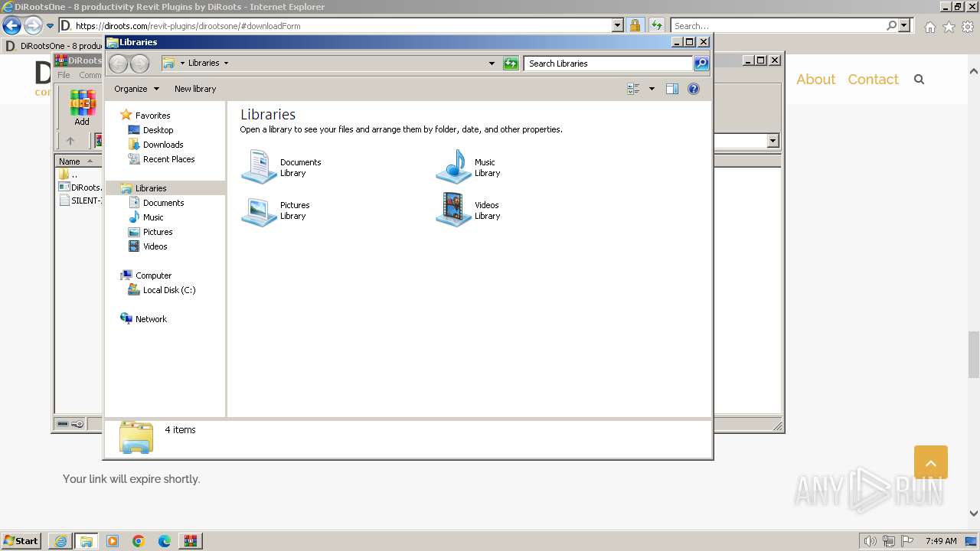Sort WinRAR list by Name column

pyautogui.click(x=77, y=161)
